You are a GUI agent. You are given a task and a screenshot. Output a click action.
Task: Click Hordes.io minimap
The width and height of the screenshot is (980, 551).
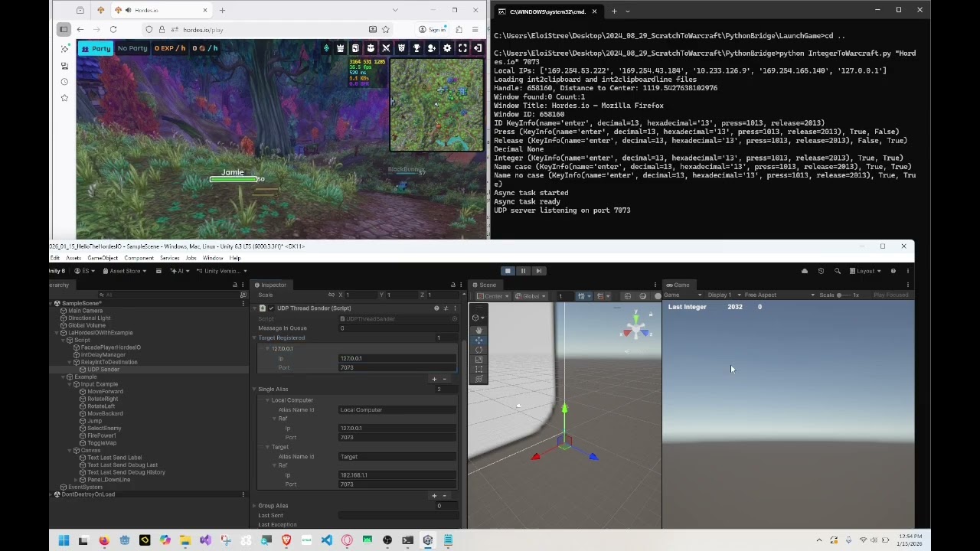pos(436,105)
